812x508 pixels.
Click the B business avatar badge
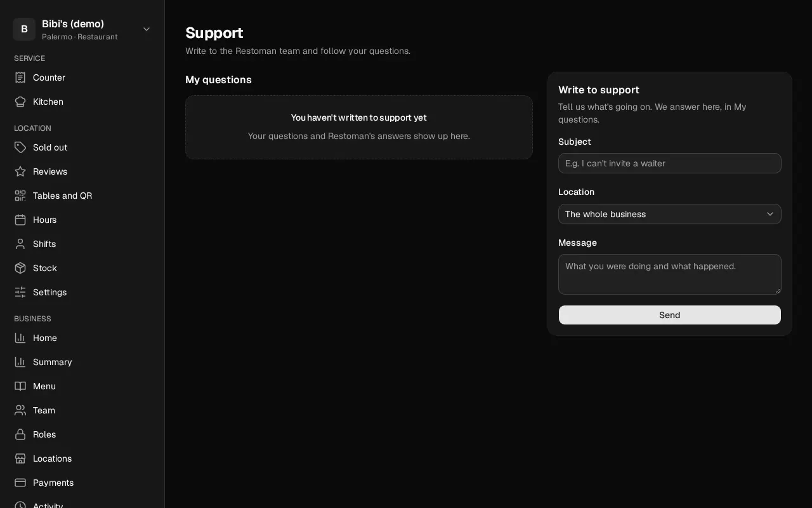tap(24, 29)
